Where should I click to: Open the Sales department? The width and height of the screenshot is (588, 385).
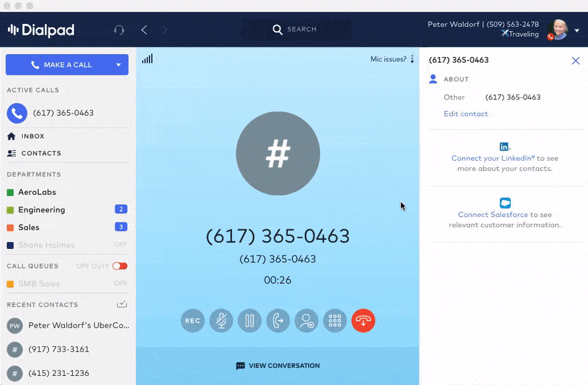pyautogui.click(x=29, y=227)
